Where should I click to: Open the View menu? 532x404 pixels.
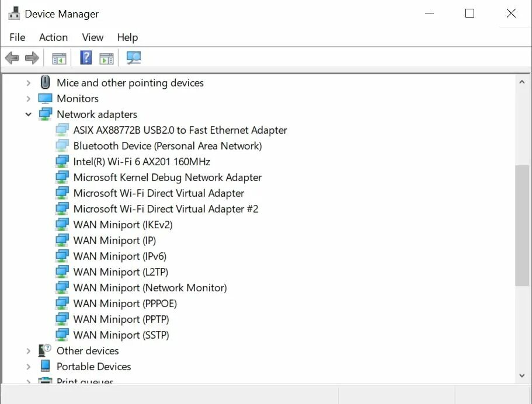point(92,37)
